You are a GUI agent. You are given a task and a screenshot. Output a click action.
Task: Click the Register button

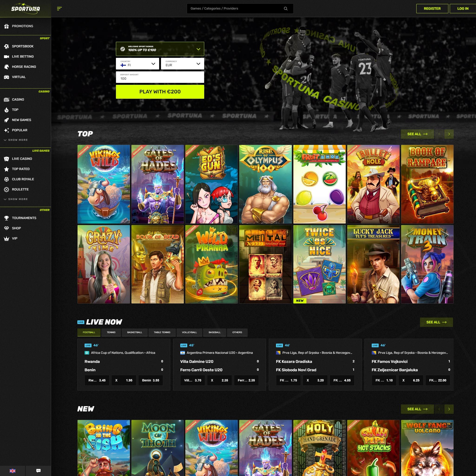[432, 9]
